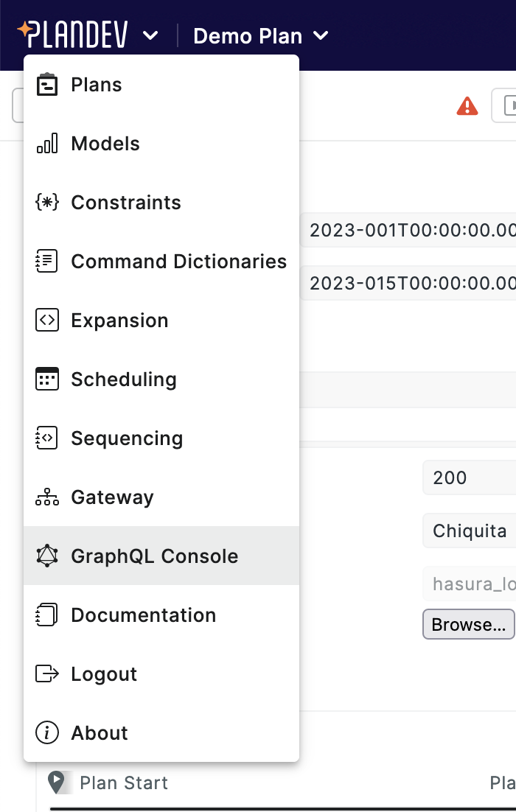
Task: Open the Sequencing menu entry
Action: point(127,438)
